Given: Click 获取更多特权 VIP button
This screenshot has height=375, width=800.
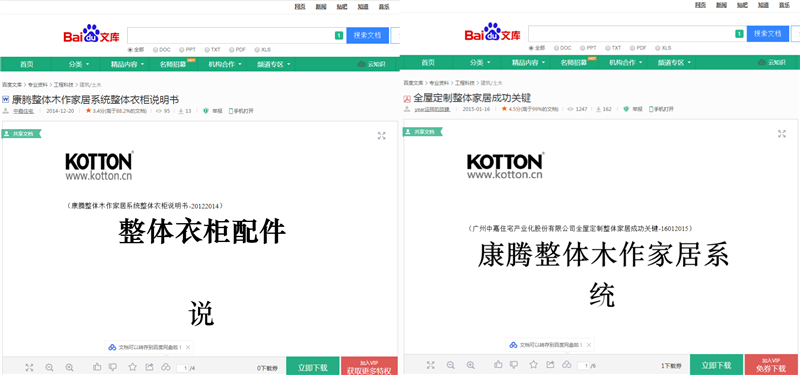Looking at the screenshot, I should pos(369,366).
